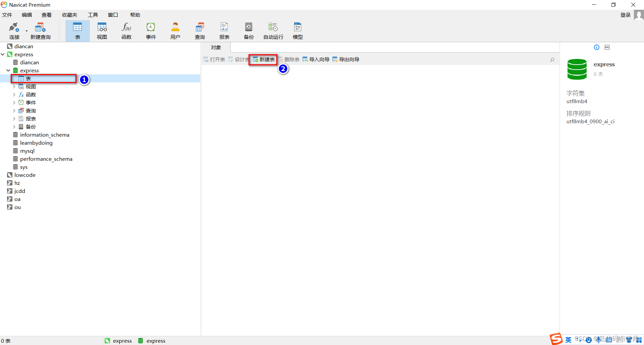Select the 对象 tab

(x=216, y=48)
